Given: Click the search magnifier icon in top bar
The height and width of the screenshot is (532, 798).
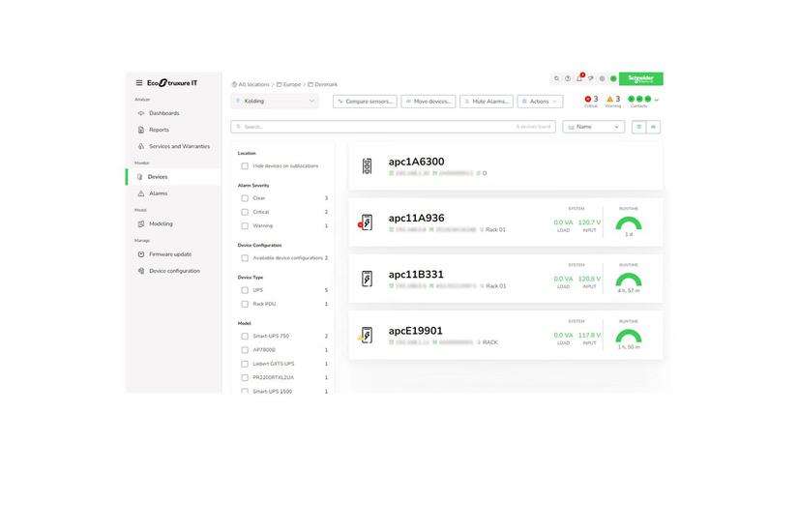Looking at the screenshot, I should (556, 78).
